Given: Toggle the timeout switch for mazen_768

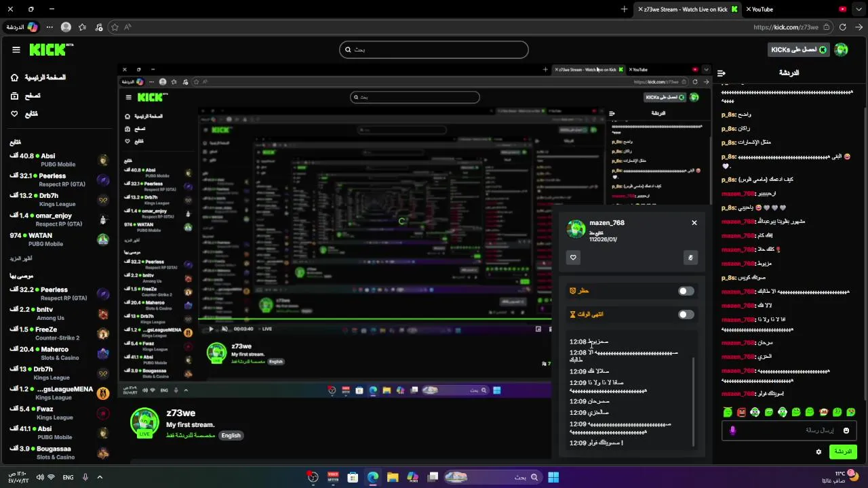Looking at the screenshot, I should (x=686, y=314).
